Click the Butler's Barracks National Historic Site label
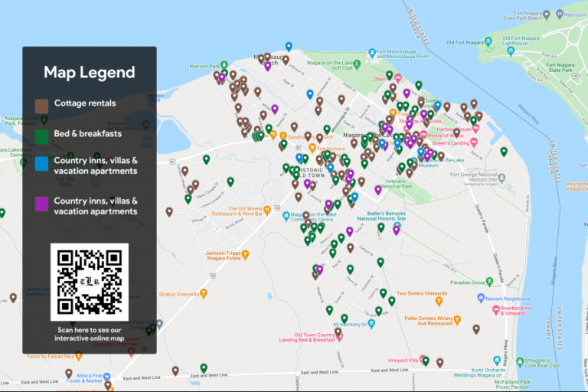The height and width of the screenshot is (392, 588). click(381, 216)
